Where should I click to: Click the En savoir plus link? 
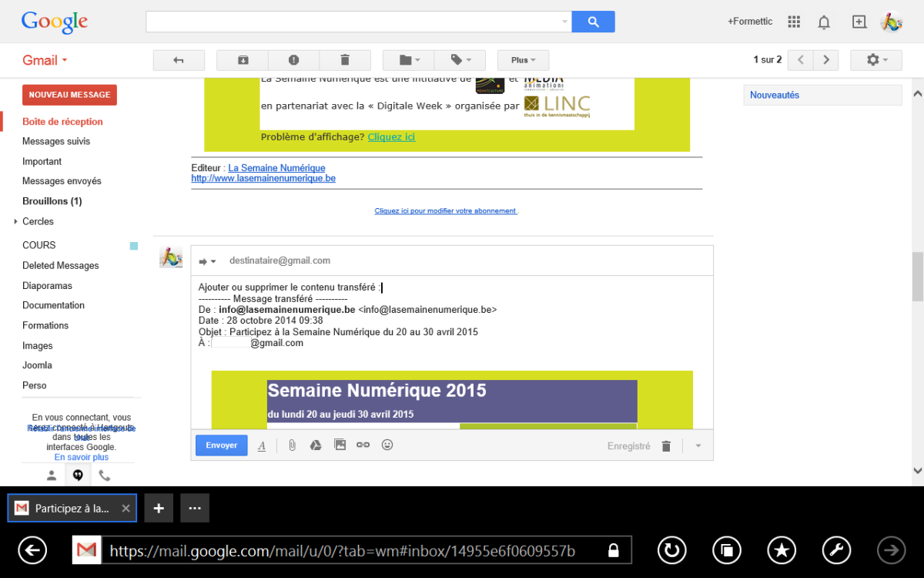point(81,457)
